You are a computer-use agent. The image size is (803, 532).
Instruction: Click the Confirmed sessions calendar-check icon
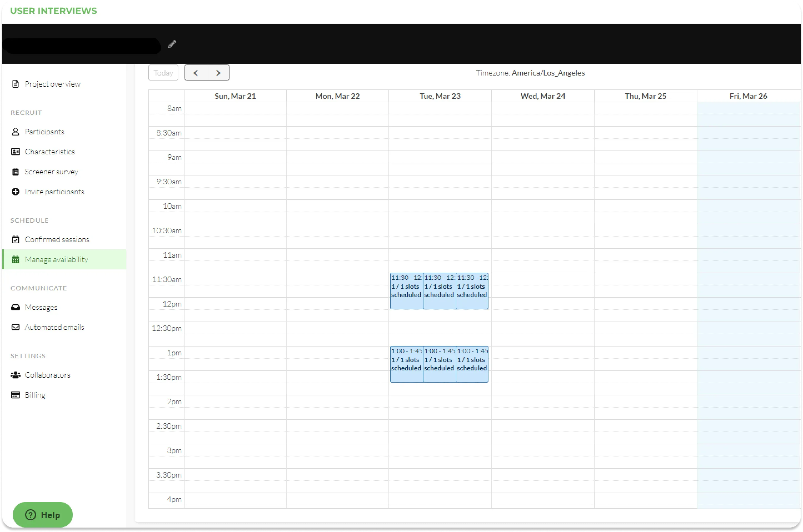(16, 240)
